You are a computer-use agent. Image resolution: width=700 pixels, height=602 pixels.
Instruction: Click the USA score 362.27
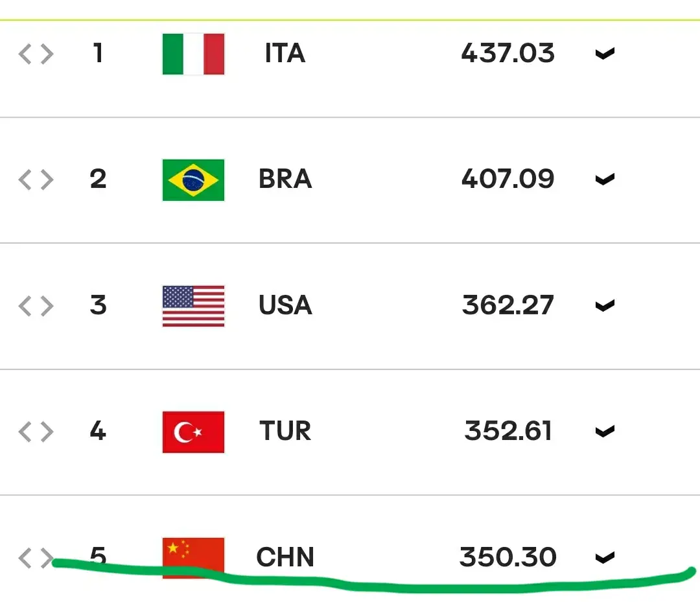(x=508, y=305)
